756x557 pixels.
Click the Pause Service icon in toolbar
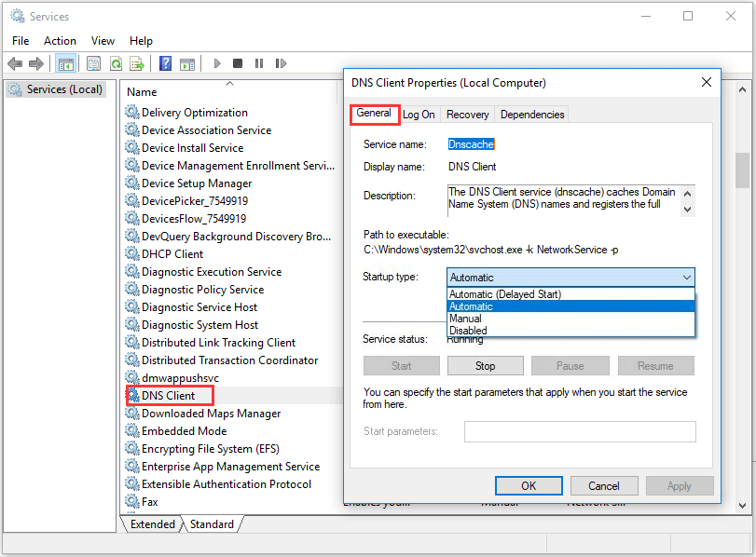(259, 63)
